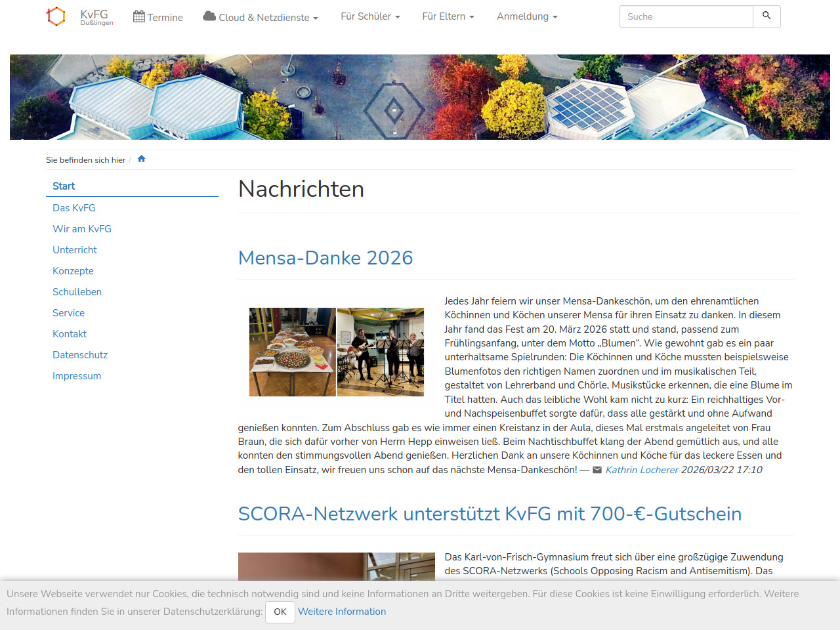Accept cookies with the OK button
Screen dimensions: 840x630
(280, 612)
